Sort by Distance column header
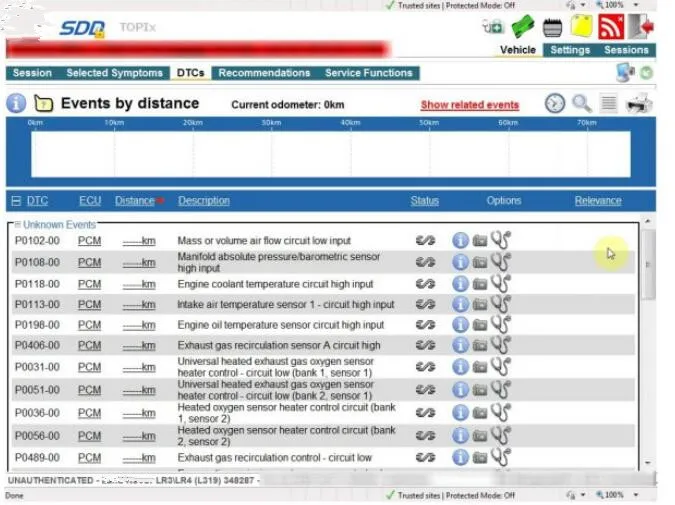 coord(135,201)
